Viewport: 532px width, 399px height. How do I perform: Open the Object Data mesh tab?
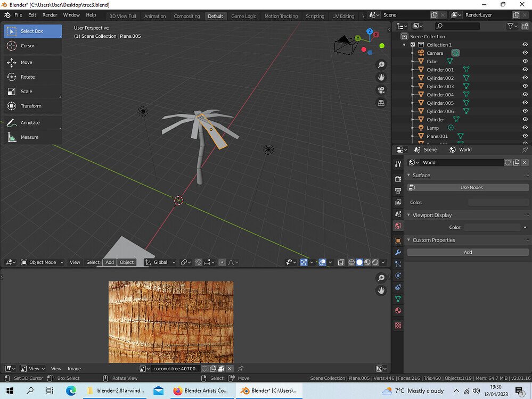398,299
